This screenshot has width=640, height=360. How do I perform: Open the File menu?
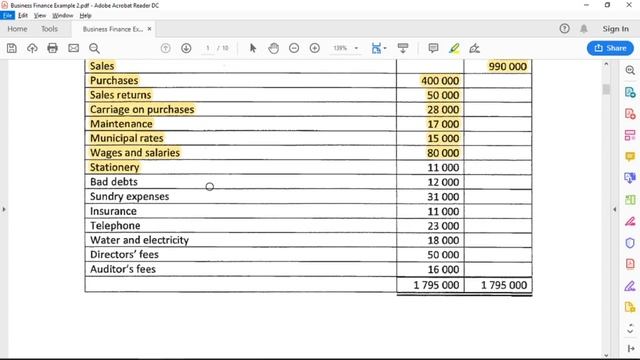(x=7, y=16)
